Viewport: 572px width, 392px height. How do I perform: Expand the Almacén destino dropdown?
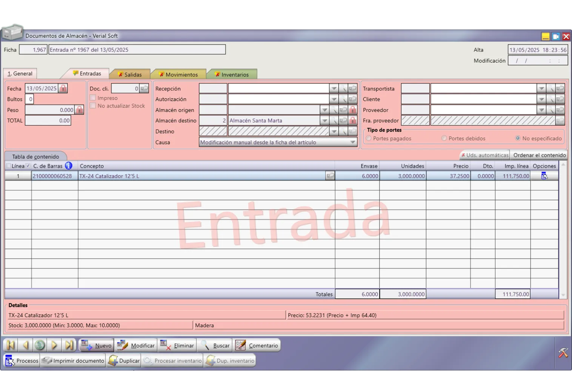click(324, 121)
